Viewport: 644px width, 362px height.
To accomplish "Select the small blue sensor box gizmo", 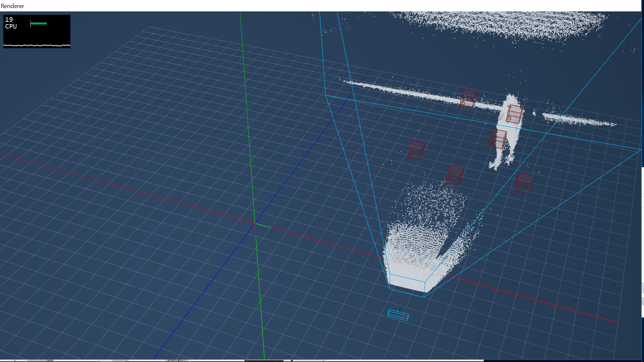I will (398, 314).
